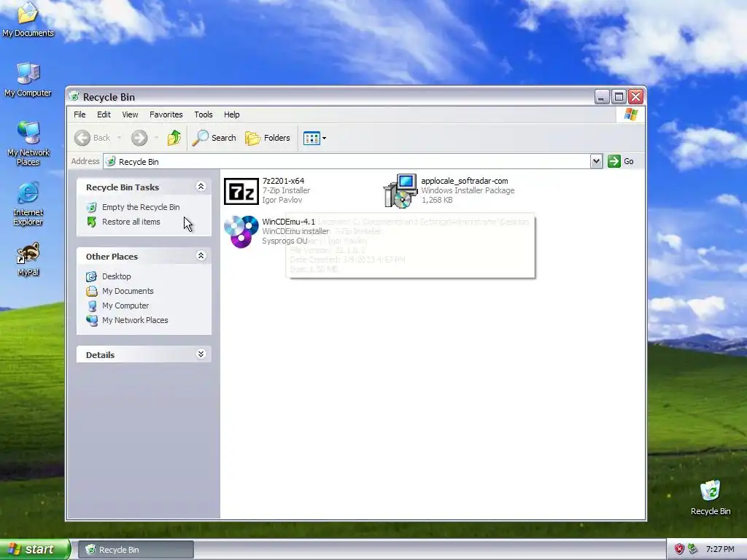Open Forward history dropdown arrow
The width and height of the screenshot is (747, 560).
point(156,138)
